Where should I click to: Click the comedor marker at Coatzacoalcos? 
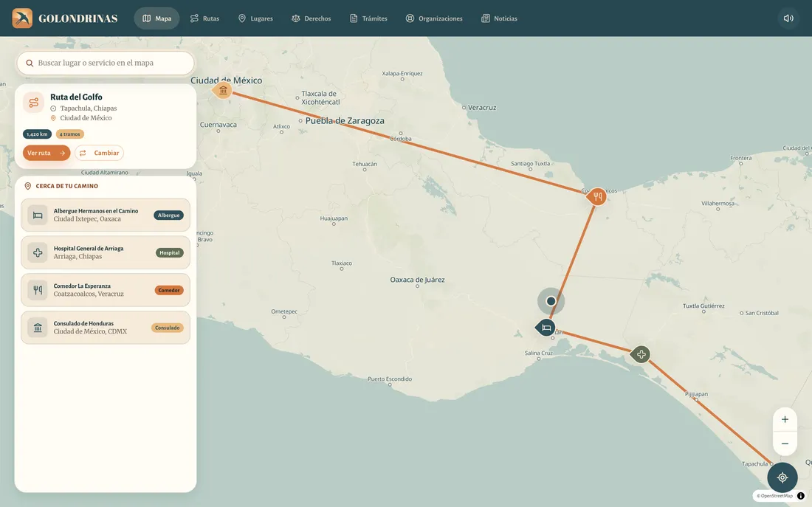597,196
